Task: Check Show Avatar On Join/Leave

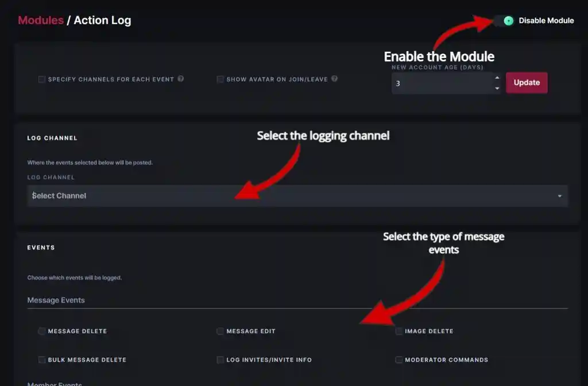Action: (x=220, y=79)
